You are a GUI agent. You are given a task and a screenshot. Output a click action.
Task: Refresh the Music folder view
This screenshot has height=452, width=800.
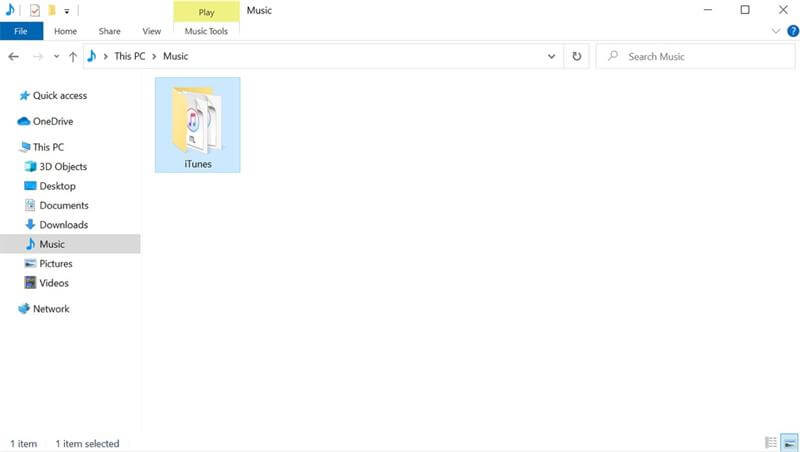[577, 57]
